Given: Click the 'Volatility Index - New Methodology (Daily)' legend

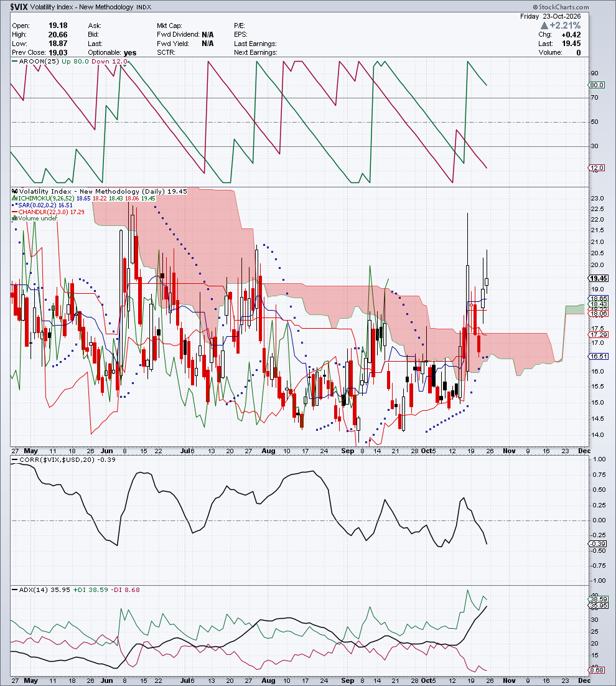Looking at the screenshot, I should point(92,191).
